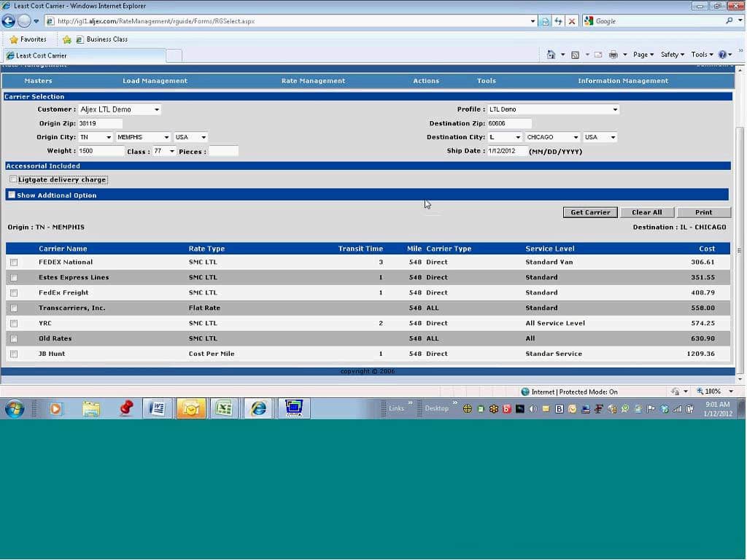Check the Liftgate delivery charge box
The width and height of the screenshot is (747, 560).
tap(13, 179)
